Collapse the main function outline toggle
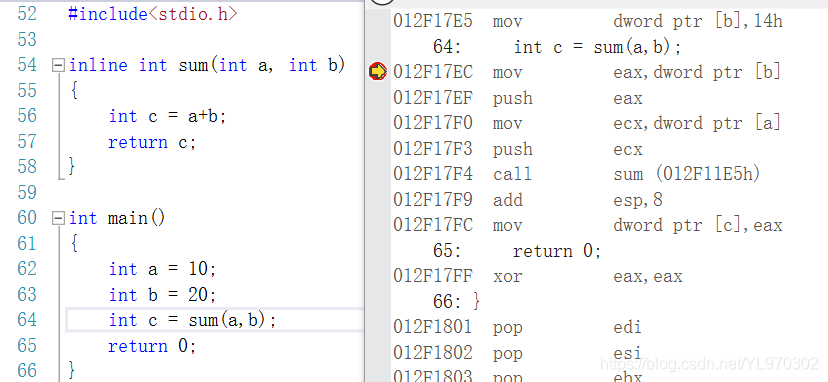828x382 pixels. (x=59, y=218)
